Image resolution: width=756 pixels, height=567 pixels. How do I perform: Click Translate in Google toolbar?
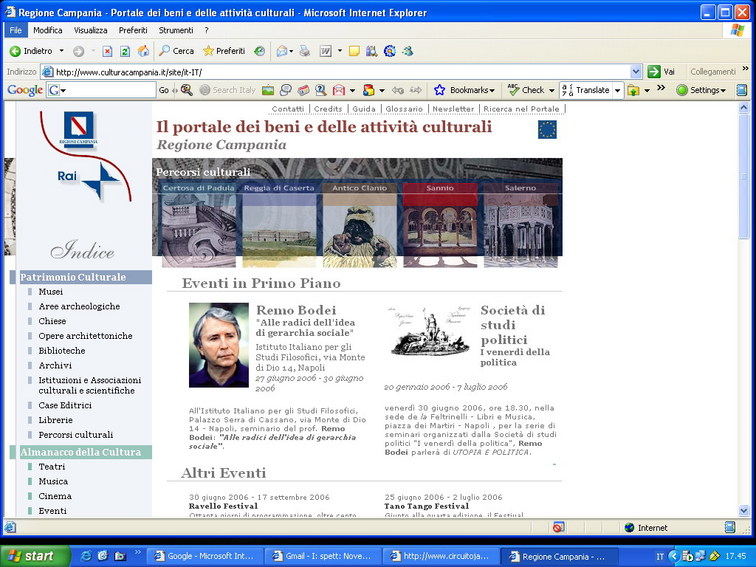coord(586,90)
